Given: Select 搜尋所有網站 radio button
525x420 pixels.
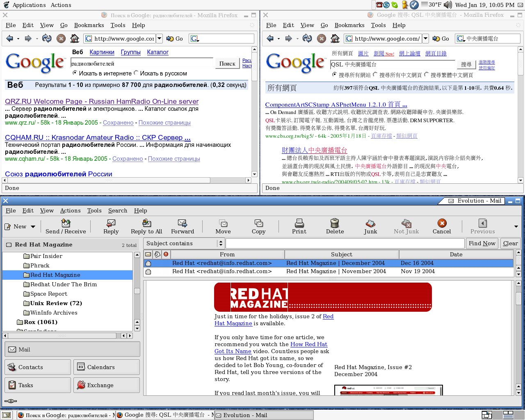Looking at the screenshot, I should point(334,75).
